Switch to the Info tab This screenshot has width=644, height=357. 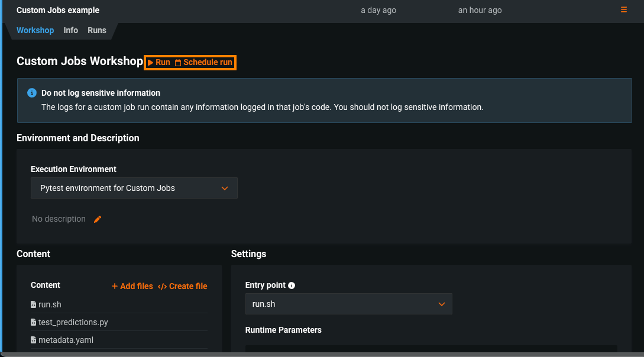pos(71,30)
